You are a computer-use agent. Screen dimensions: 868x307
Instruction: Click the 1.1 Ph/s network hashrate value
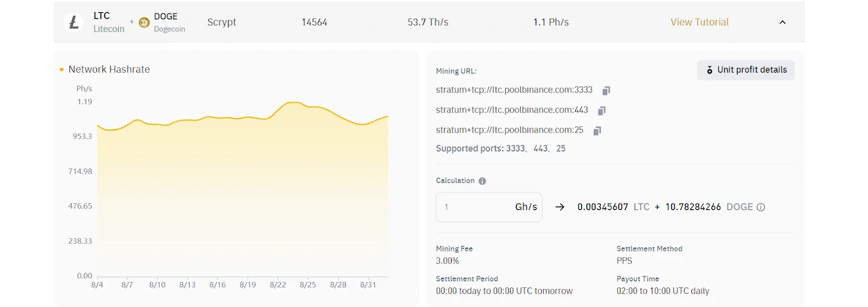pos(551,22)
